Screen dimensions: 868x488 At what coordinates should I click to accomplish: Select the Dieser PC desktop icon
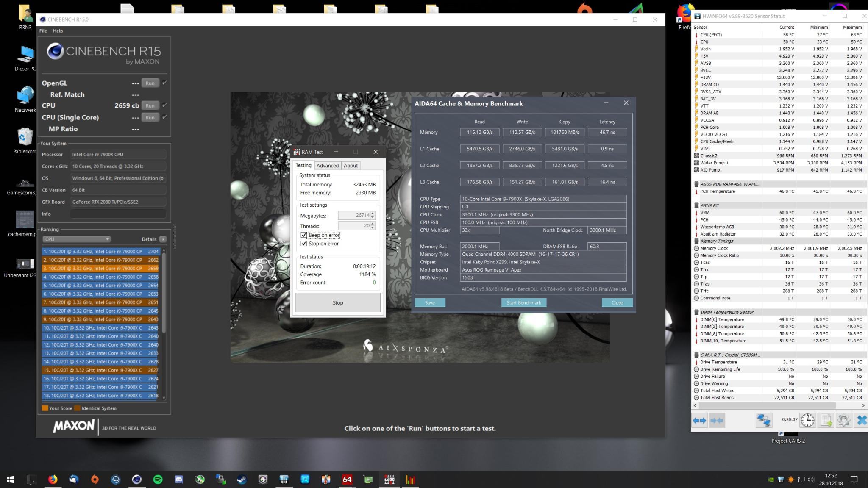coord(25,58)
